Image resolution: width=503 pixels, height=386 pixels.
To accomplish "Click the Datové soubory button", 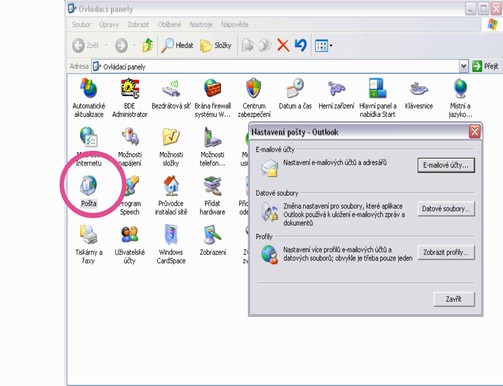I will coord(446,209).
